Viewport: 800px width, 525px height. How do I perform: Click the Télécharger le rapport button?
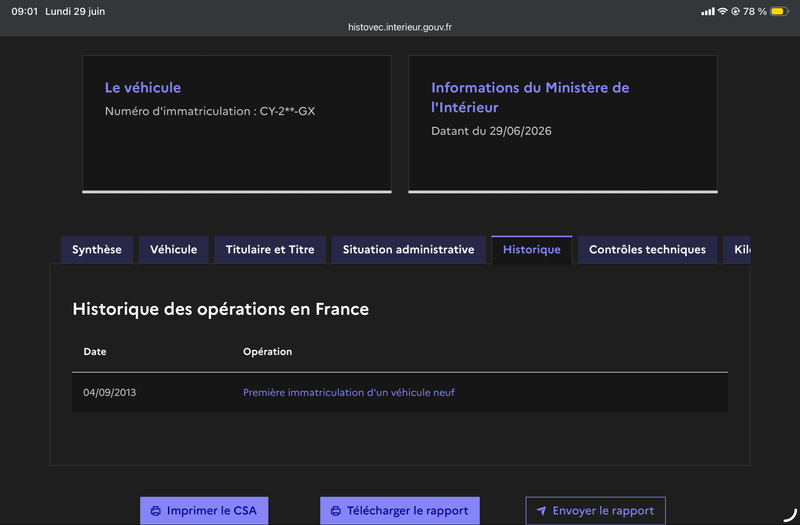(400, 511)
